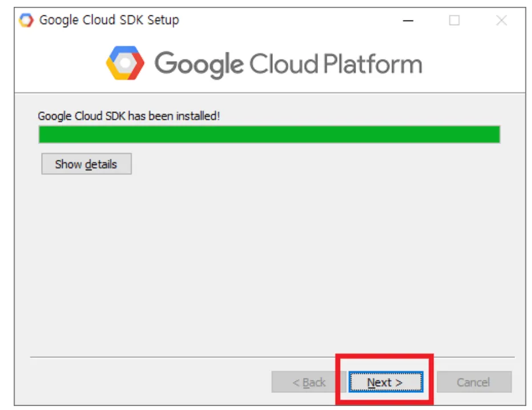Screen dimensions: 532x410
Task: Click the empty gray area below Show details
Action: pyautogui.click(x=268, y=257)
